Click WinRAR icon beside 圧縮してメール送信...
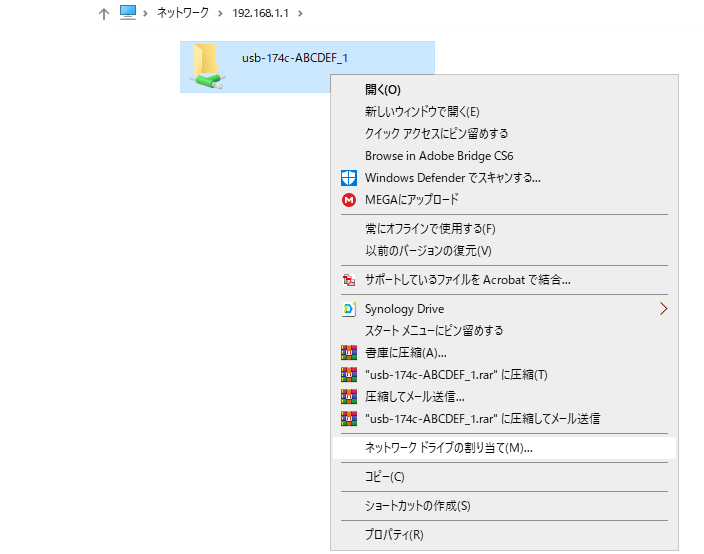The width and height of the screenshot is (704, 554). (x=349, y=397)
